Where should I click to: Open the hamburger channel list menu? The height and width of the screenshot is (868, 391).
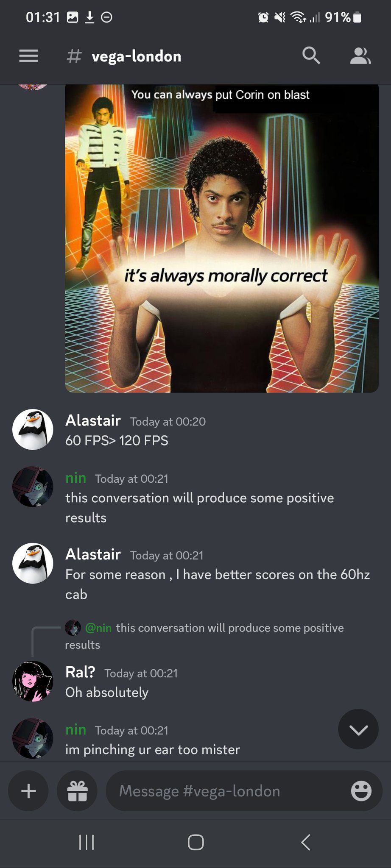[x=28, y=56]
